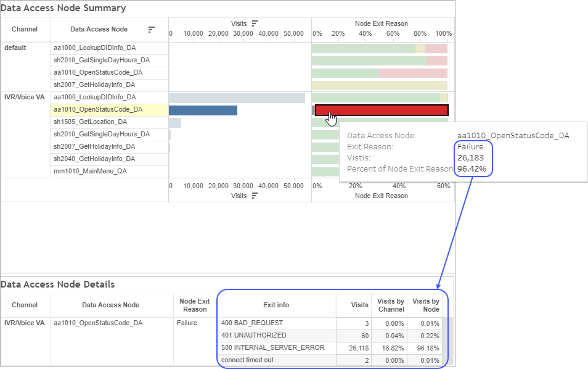Click the green exit reason bar for sh2010_GetSingleDayHours_DA

click(x=370, y=60)
